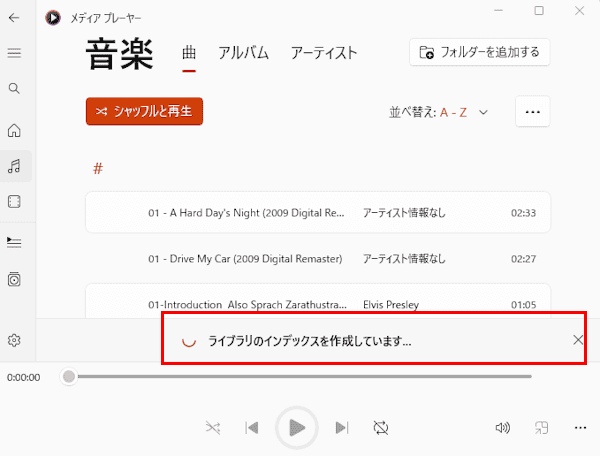Switch to the アルバム tab
Viewport: 600px width, 456px height.
click(243, 53)
